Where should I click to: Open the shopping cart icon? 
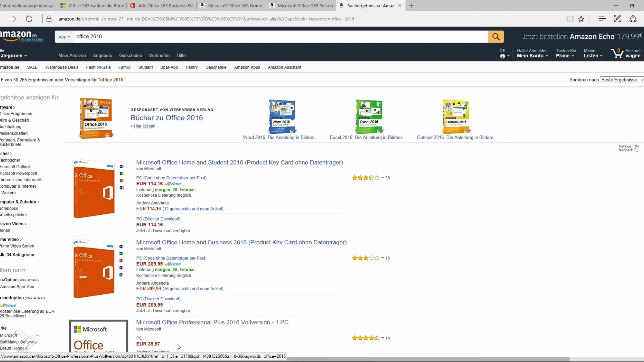point(617,53)
